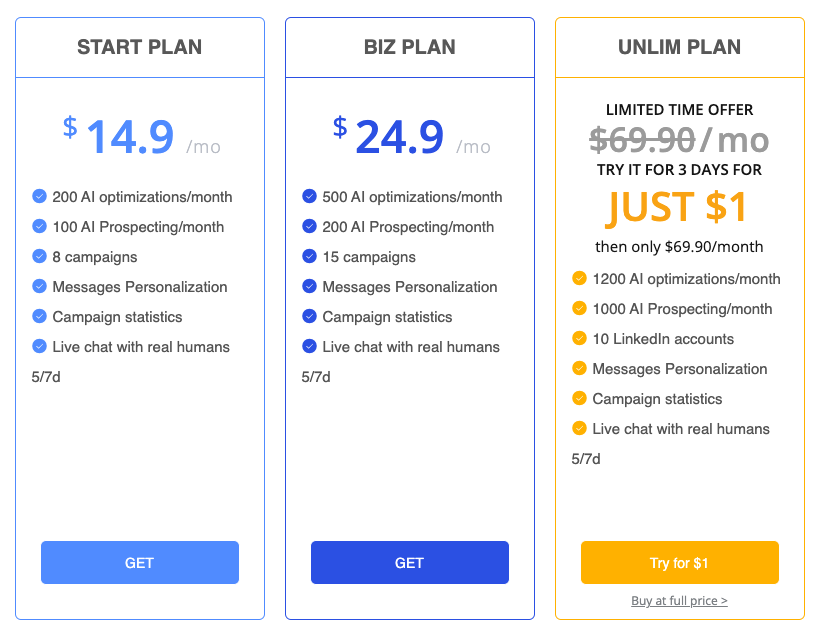Click the checkmark beside 200 AI optimizations/month
825x641 pixels.
tap(40, 197)
